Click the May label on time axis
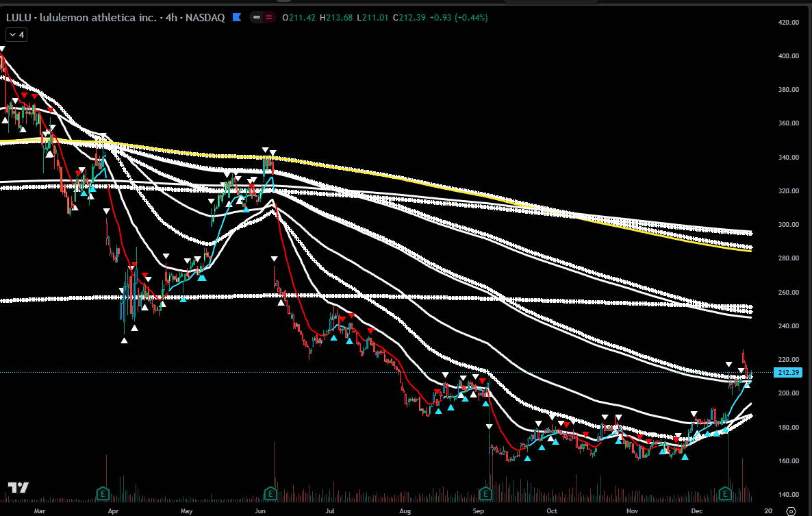This screenshot has height=516, width=812. pyautogui.click(x=186, y=511)
